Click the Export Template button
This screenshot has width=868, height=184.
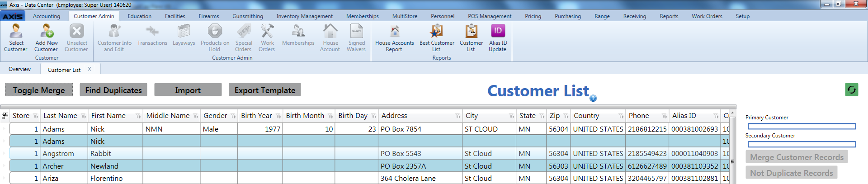265,90
